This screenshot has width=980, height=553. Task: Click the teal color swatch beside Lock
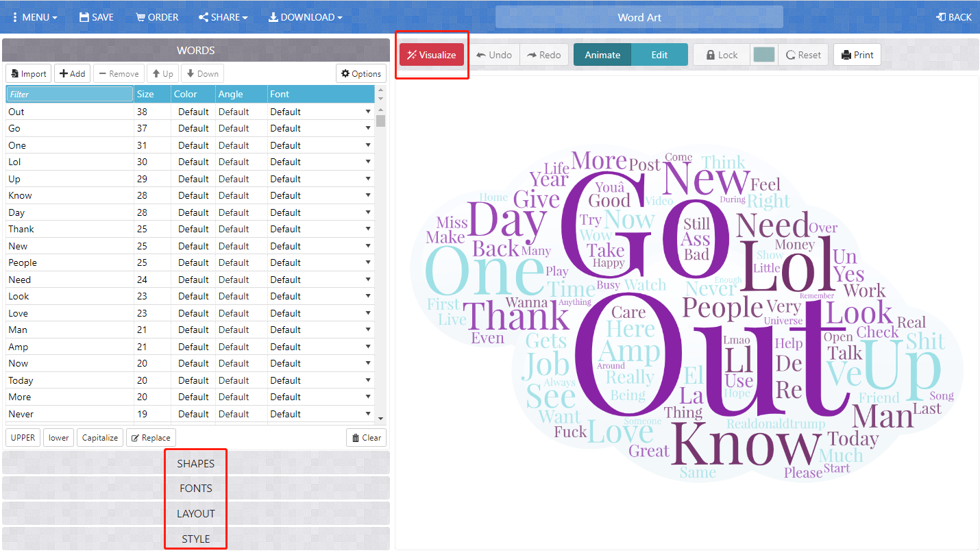click(x=763, y=55)
